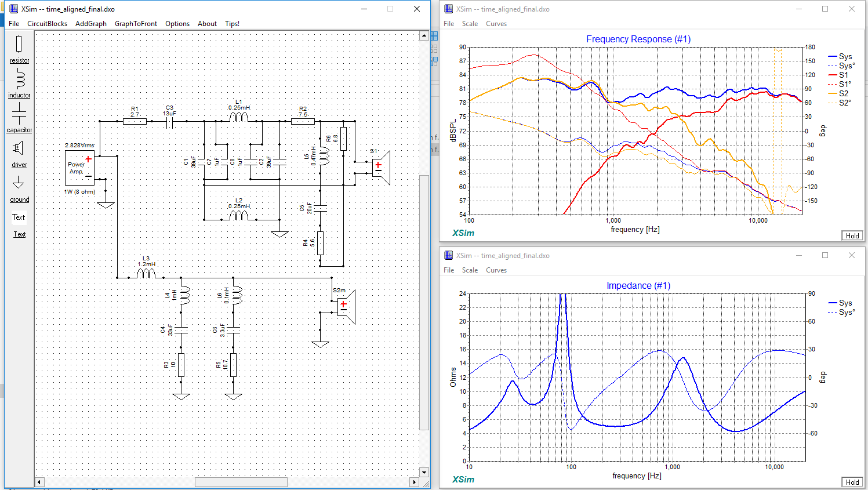This screenshot has width=868, height=490.
Task: Click the S1 legend entry in Frequency Response
Action: [838, 75]
